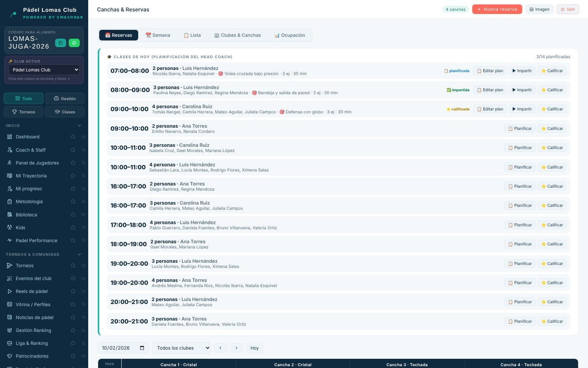Hide the Biblioteca item using its eye icon

[x=83, y=214]
